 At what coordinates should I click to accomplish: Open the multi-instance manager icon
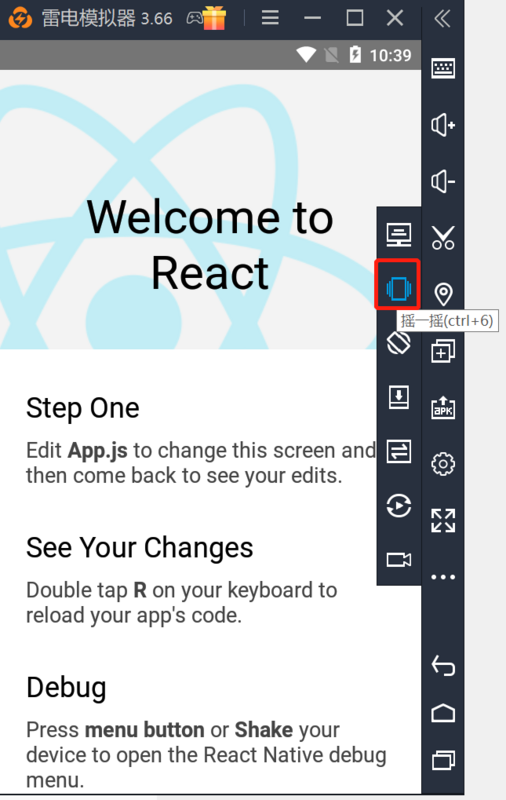pos(443,351)
